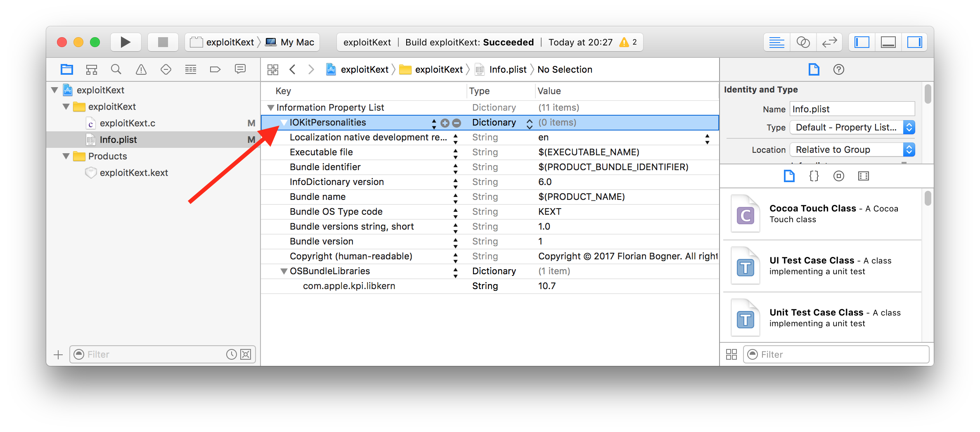Click exploitKext project in jump bar
The image size is (980, 432).
pyautogui.click(x=357, y=69)
